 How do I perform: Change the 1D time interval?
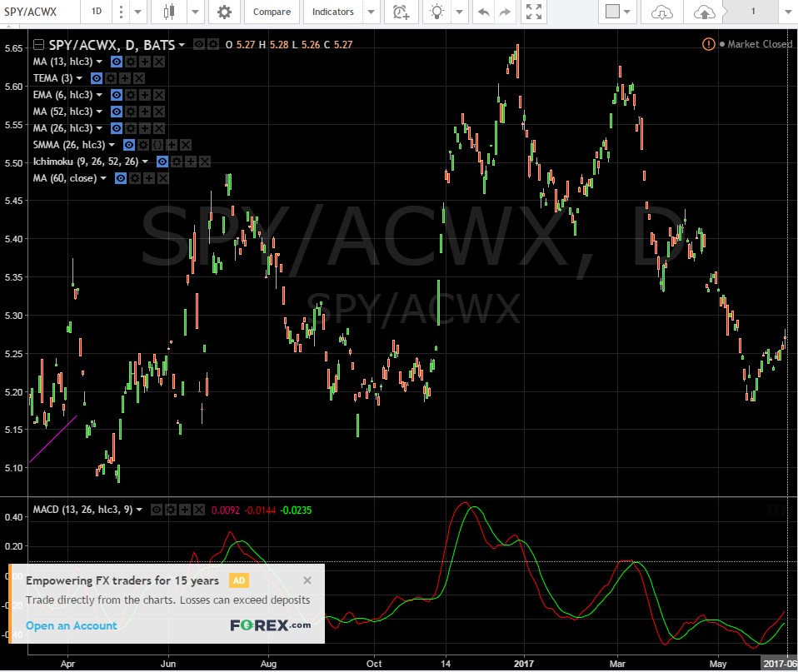click(96, 11)
